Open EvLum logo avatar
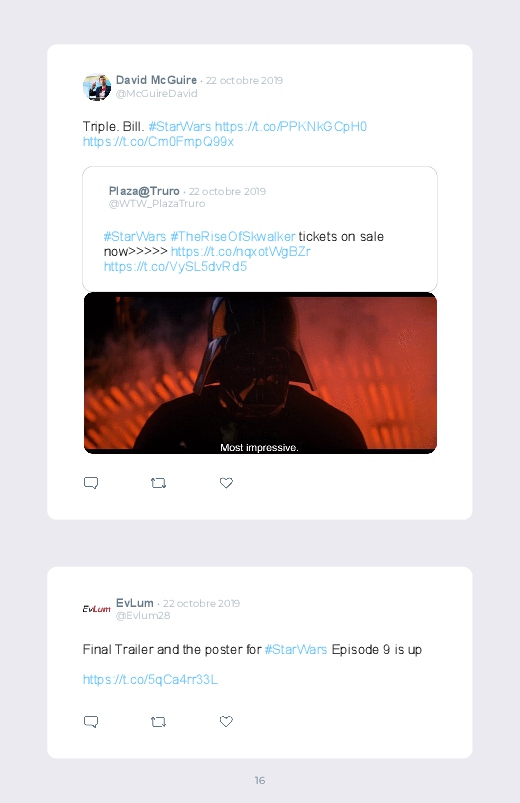The width and height of the screenshot is (520, 803). (x=97, y=608)
